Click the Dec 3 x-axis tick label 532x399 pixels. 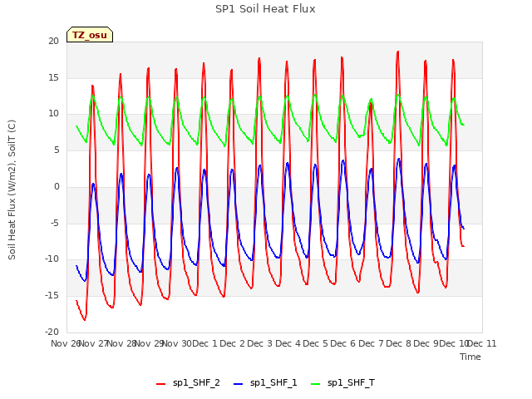tap(260, 343)
